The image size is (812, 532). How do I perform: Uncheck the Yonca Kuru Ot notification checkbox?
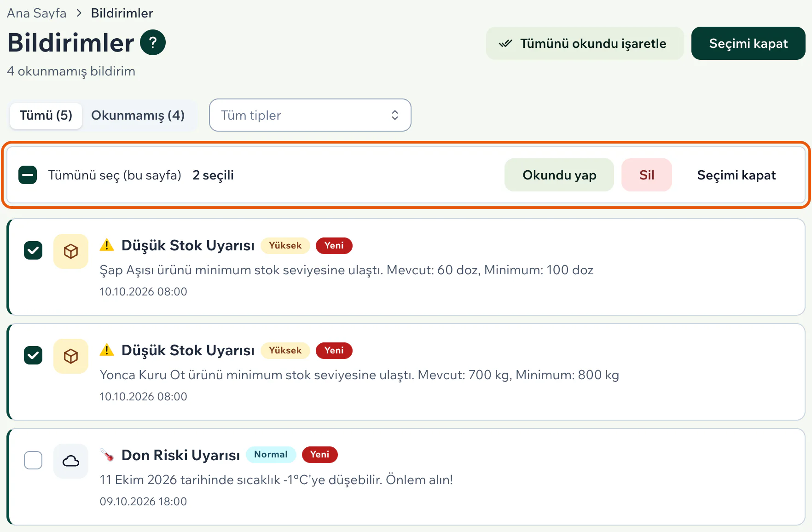point(33,355)
